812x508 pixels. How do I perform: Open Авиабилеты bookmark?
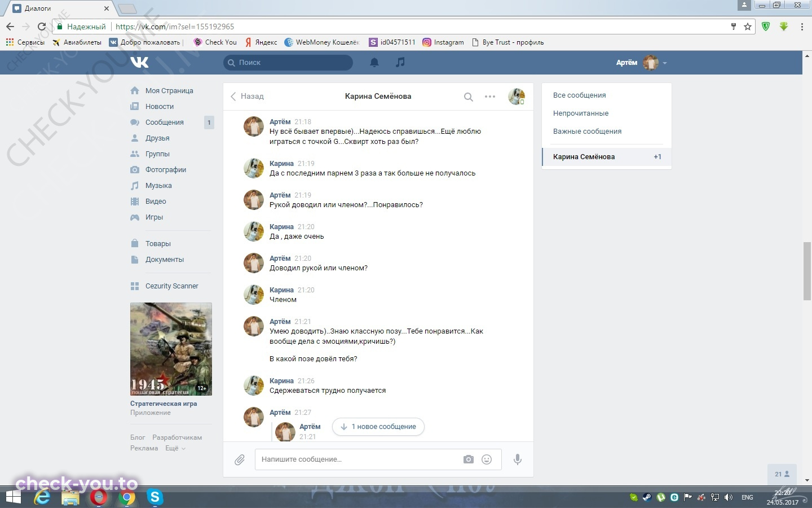(x=77, y=42)
